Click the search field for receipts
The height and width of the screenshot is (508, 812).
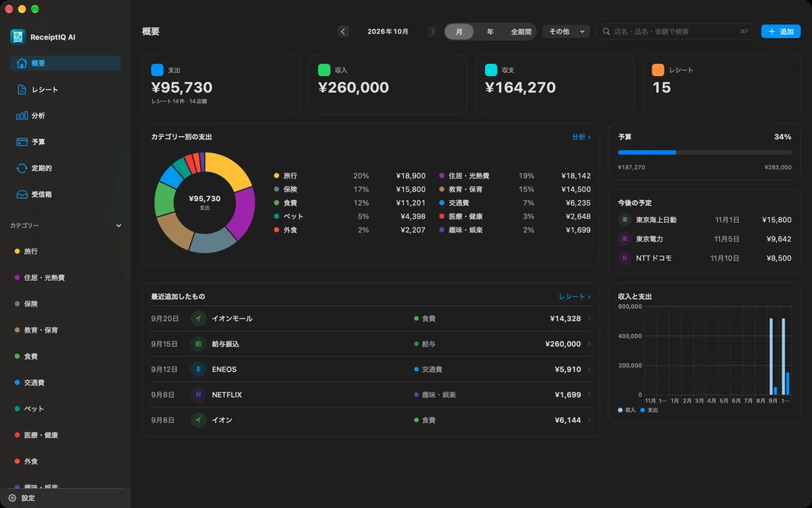675,32
